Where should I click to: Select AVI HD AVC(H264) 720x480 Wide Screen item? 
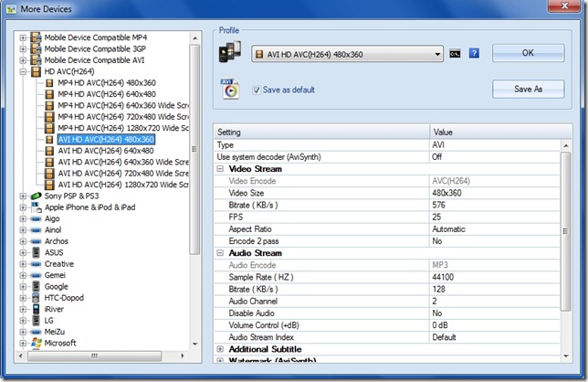pyautogui.click(x=123, y=174)
